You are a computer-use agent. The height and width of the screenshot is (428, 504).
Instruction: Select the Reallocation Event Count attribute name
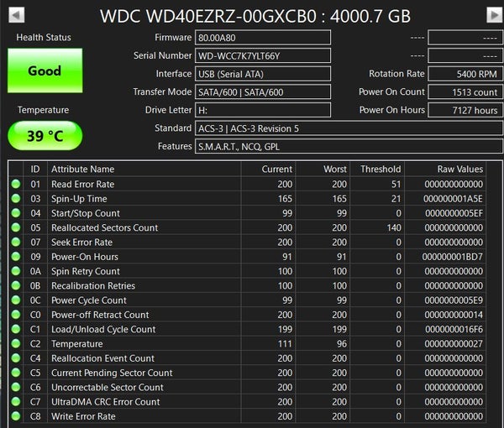(102, 358)
